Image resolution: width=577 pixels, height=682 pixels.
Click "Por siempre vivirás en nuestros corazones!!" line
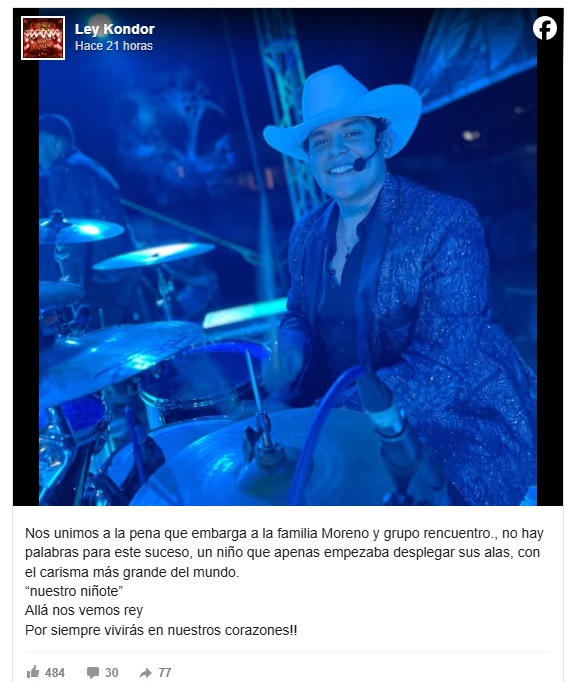(x=161, y=630)
